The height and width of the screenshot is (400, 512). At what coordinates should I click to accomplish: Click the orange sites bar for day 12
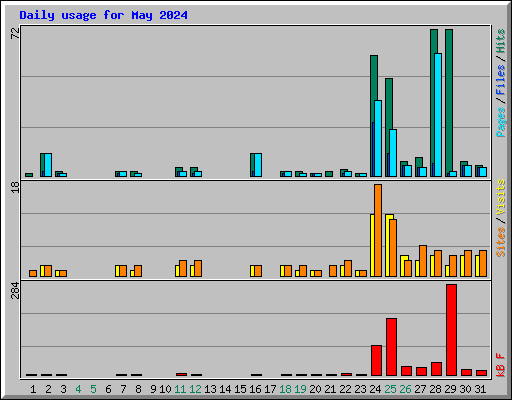pyautogui.click(x=198, y=268)
